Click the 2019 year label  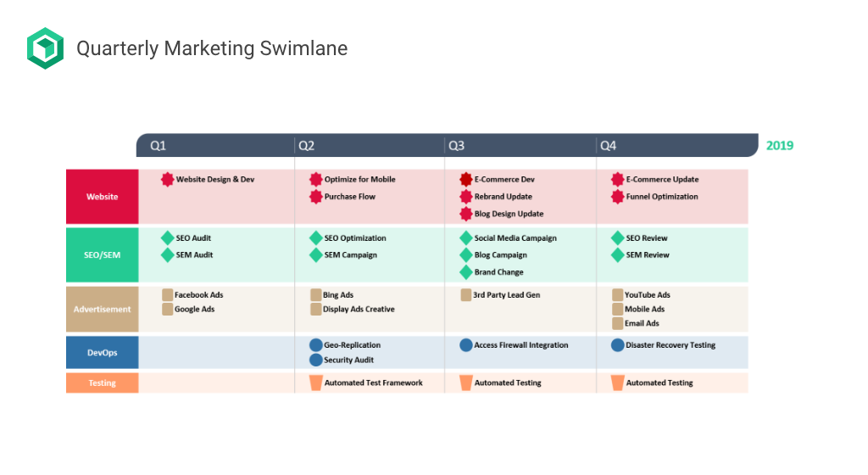point(780,146)
